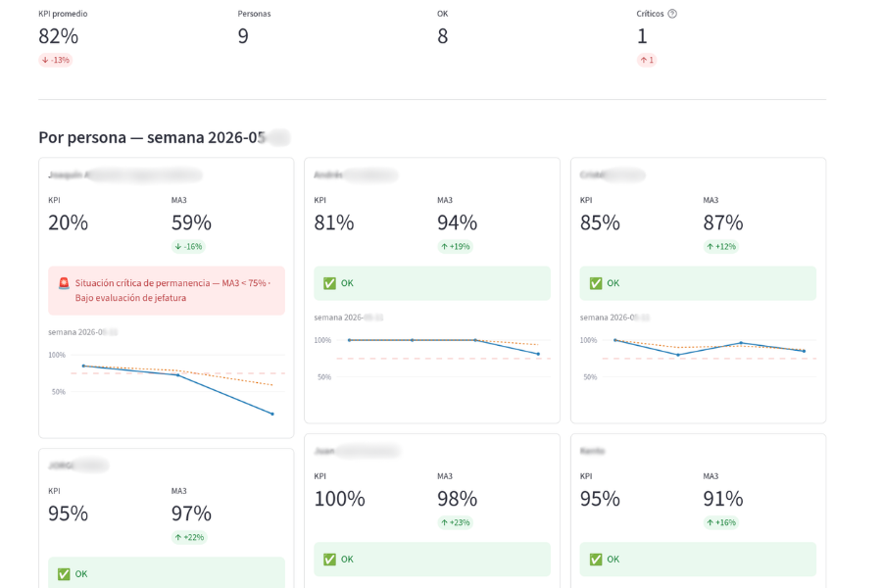882x588 pixels.
Task: Click the 'Por persona — semana 2026-05' heading
Action: [152, 137]
